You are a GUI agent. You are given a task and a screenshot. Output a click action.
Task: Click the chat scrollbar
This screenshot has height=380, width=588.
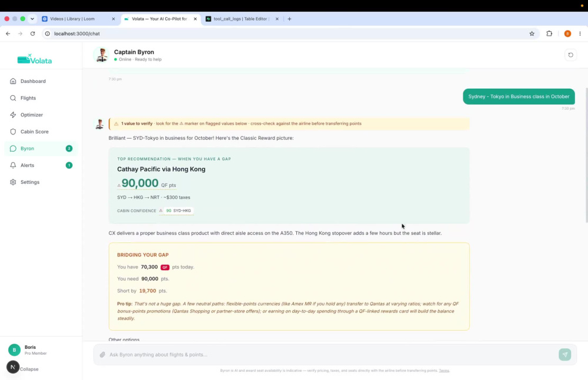586,155
